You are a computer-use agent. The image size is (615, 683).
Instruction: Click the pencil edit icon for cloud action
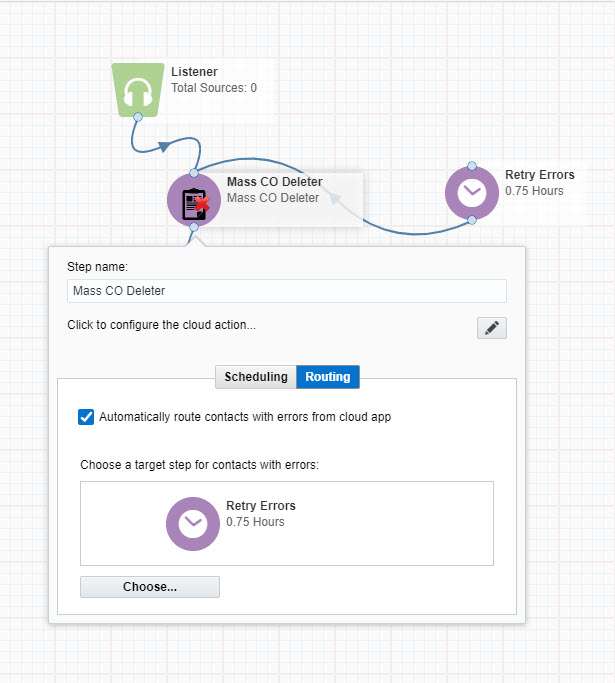pyautogui.click(x=492, y=328)
